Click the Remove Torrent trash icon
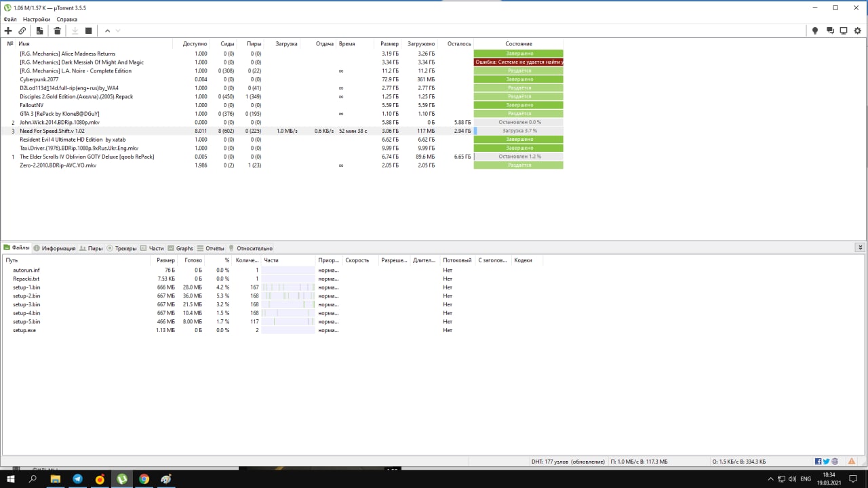 click(57, 30)
